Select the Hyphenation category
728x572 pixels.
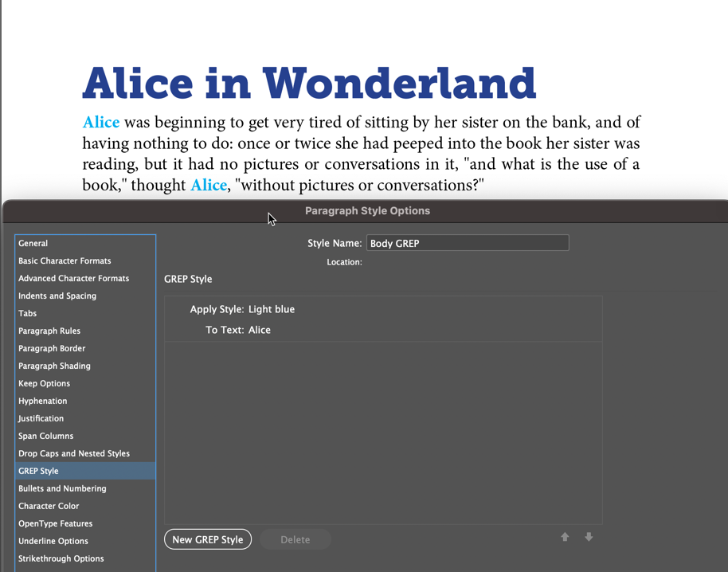pos(85,401)
